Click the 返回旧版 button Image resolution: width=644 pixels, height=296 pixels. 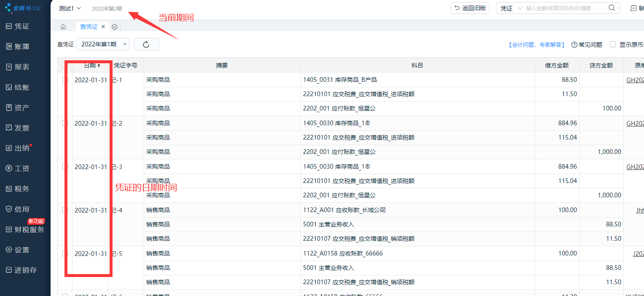tap(470, 8)
